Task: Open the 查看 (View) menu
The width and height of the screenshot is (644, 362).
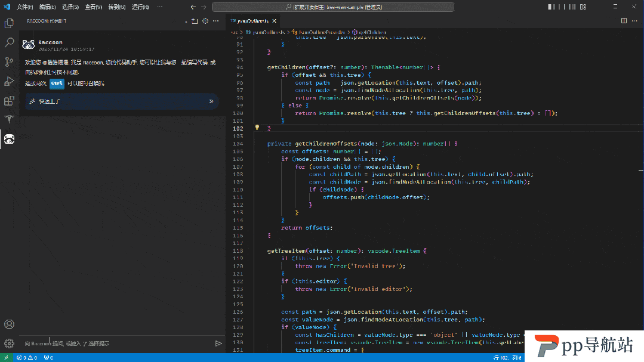Action: click(94, 7)
